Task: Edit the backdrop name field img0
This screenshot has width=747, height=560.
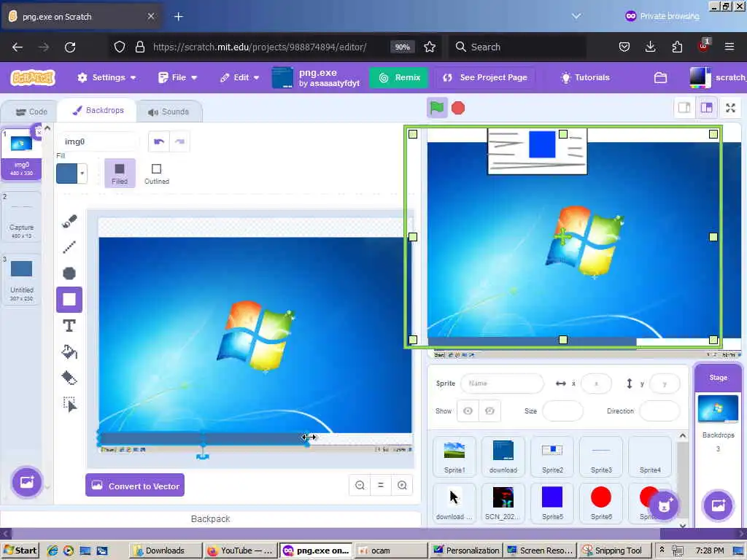Action: tap(98, 141)
